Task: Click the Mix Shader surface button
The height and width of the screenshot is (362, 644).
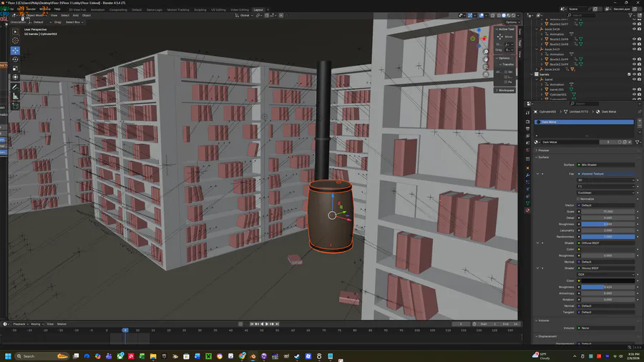Action: [606, 165]
